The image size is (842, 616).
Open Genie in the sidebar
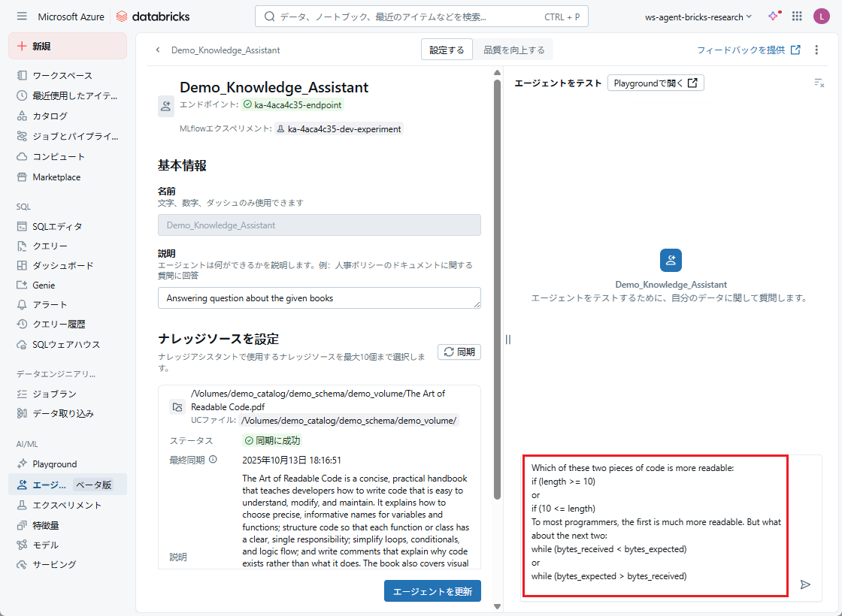click(x=68, y=285)
